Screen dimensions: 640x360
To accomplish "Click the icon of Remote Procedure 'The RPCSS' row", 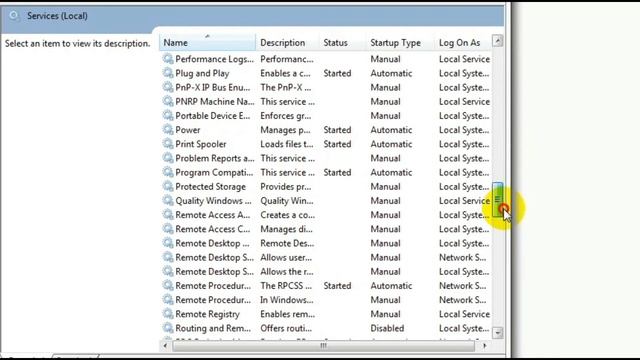I will coord(168,285).
